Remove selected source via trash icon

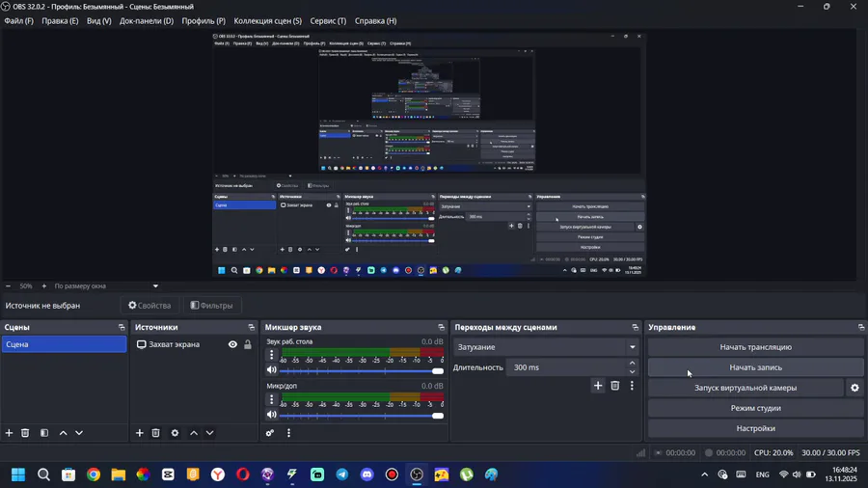155,433
